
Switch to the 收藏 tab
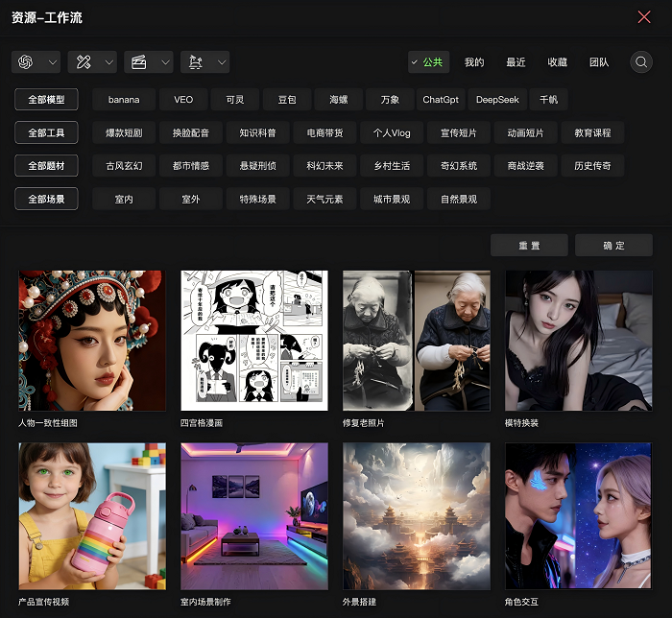pyautogui.click(x=558, y=62)
